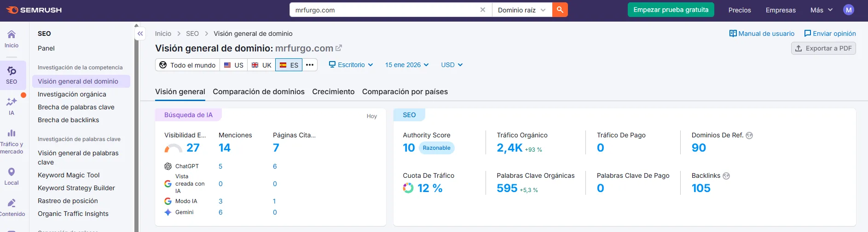Click Backlinks value 105
Screen dimensions: 868x232
(x=701, y=188)
